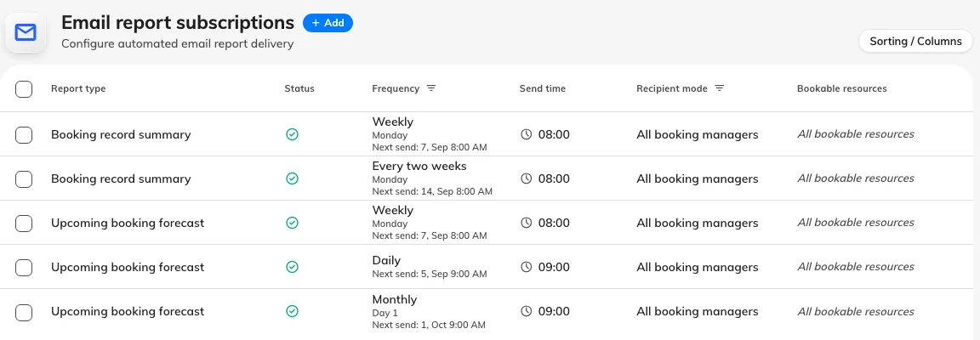
Task: Open the Frequency column filter icon
Action: click(431, 88)
